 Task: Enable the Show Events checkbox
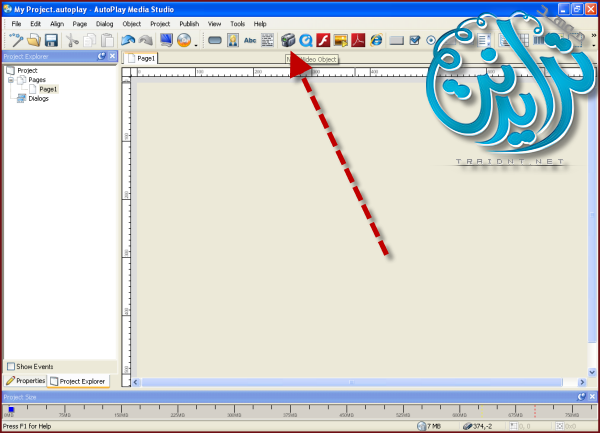(11, 366)
